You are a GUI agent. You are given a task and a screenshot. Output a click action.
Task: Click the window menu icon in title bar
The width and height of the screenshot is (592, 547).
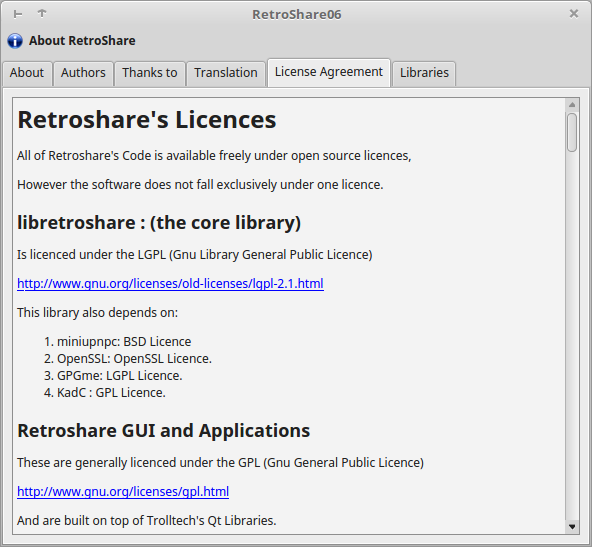(x=18, y=14)
